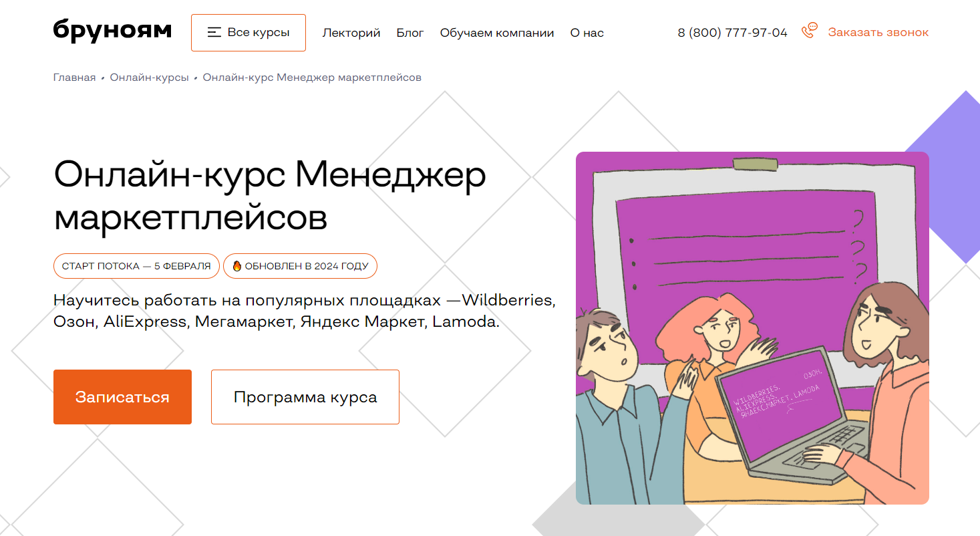Open the Онлайн-курсы breadcrumb
The height and width of the screenshot is (536, 980).
(150, 78)
